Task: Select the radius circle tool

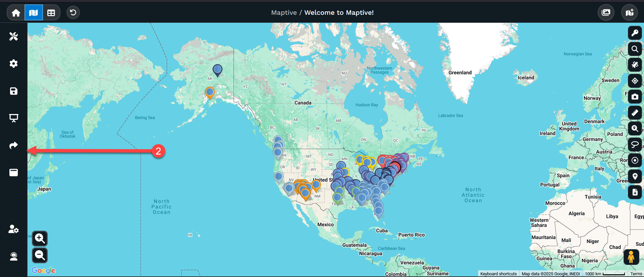Action: (x=635, y=160)
